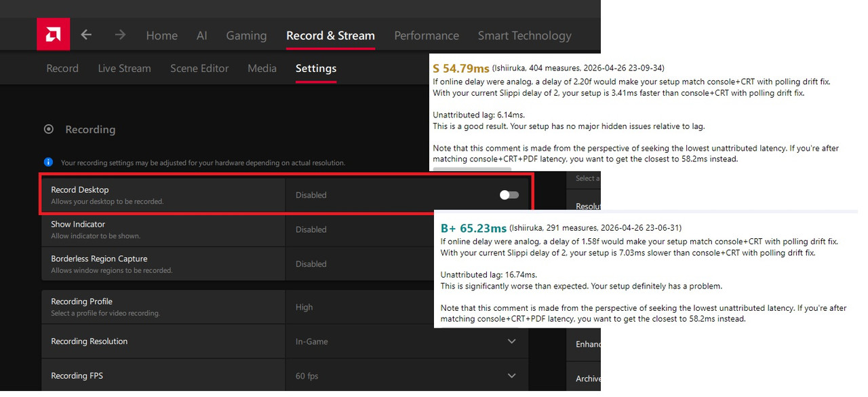The image size is (868, 397).
Task: Click 'Your setup definitely has a problem' sentence
Action: tap(657, 286)
